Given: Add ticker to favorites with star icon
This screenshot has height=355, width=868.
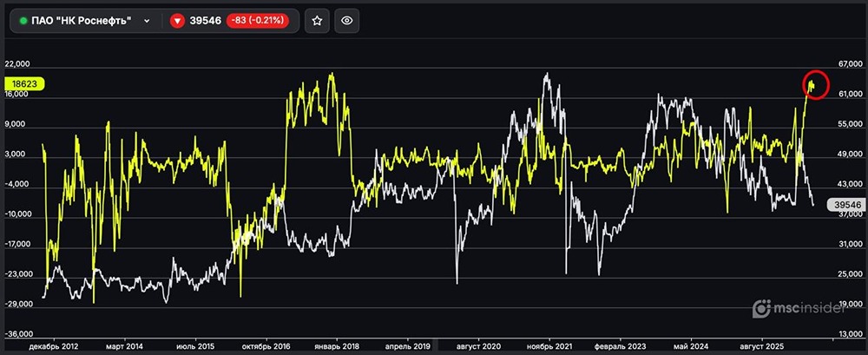Looking at the screenshot, I should click(317, 21).
